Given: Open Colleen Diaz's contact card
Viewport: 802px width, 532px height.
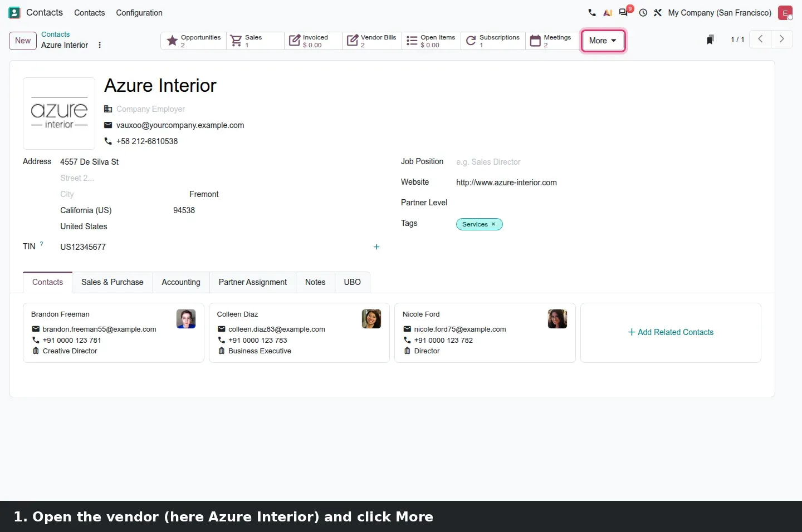Looking at the screenshot, I should tap(299, 333).
